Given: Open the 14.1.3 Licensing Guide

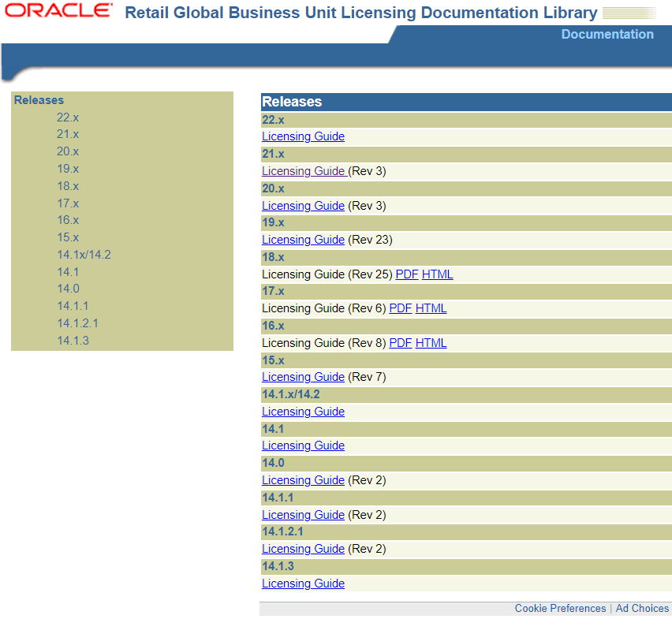Looking at the screenshot, I should click(x=303, y=583).
